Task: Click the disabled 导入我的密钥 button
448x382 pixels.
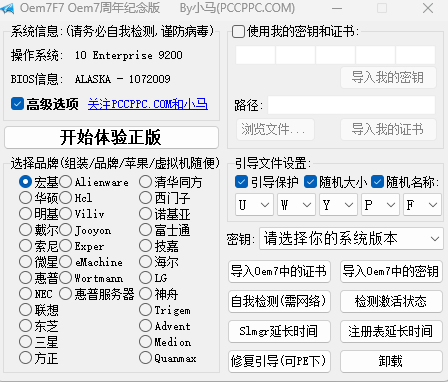Action: [x=388, y=78]
